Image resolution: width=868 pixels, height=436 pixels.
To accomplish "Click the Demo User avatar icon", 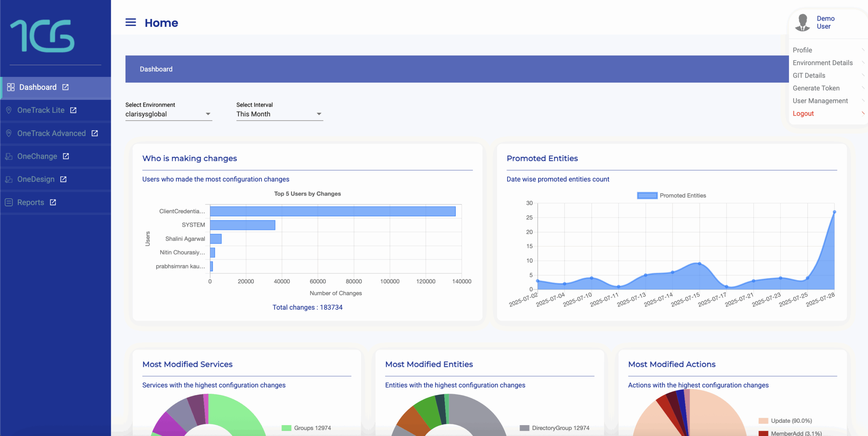I will pyautogui.click(x=802, y=22).
